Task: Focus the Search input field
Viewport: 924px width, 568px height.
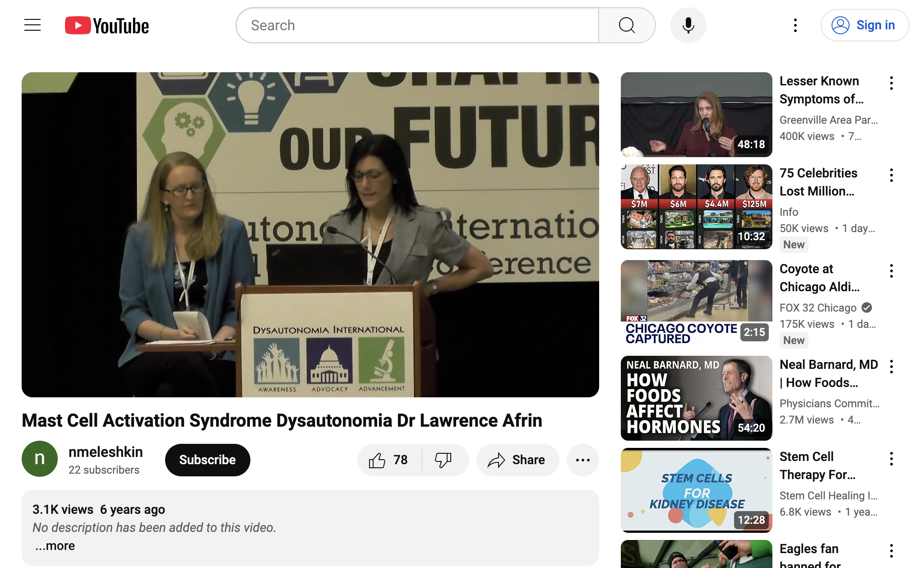Action: pos(418,25)
